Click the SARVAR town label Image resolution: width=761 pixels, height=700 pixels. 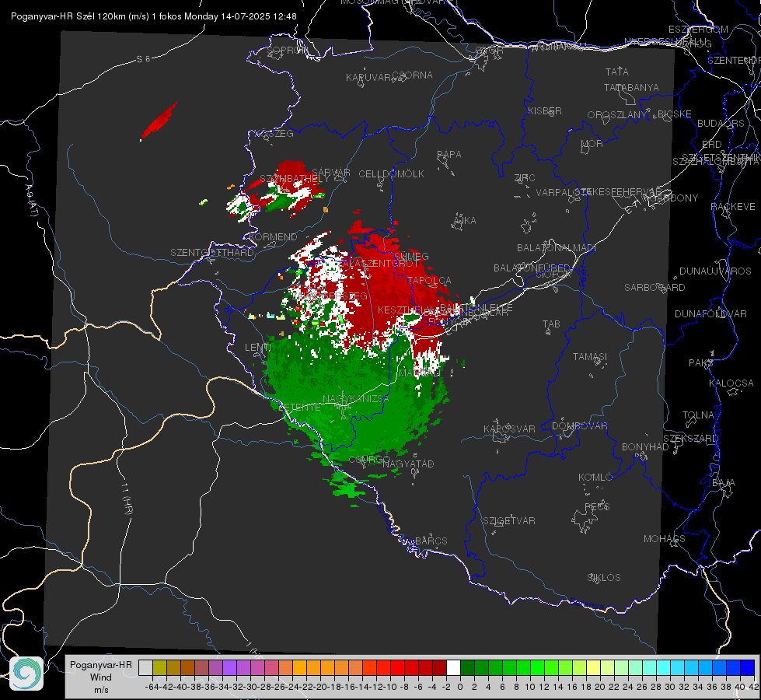pos(331,173)
